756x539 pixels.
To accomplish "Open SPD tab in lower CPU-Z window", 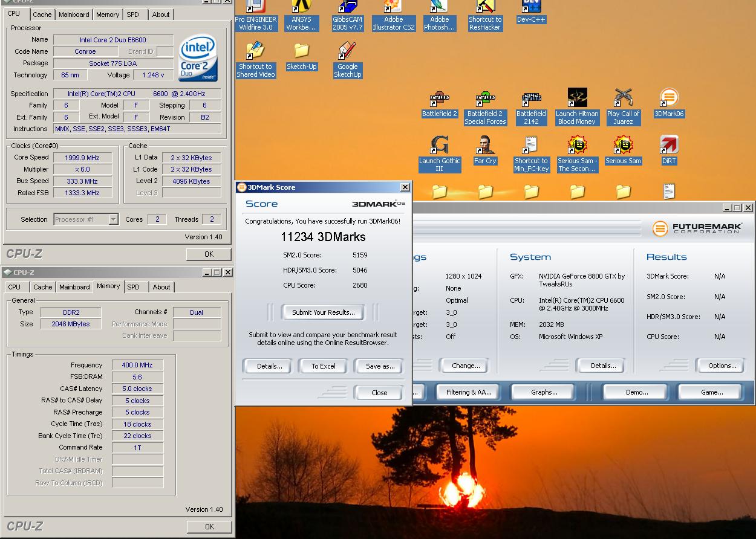I will coord(133,287).
